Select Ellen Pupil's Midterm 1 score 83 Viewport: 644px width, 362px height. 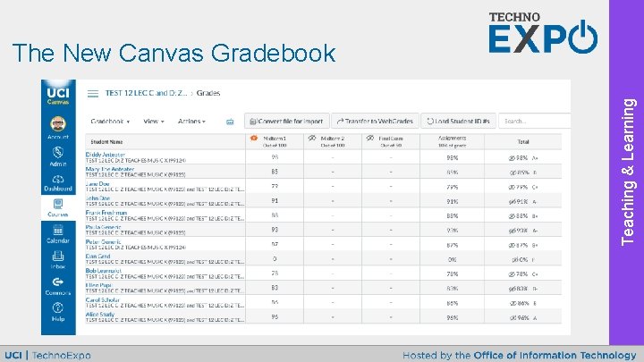(275, 288)
